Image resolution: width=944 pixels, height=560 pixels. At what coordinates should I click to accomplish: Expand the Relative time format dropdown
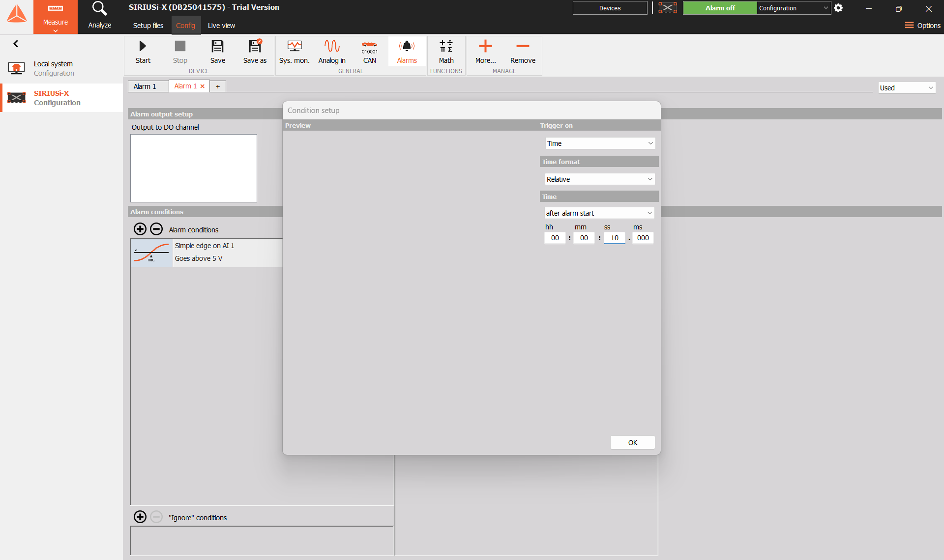[x=600, y=179]
